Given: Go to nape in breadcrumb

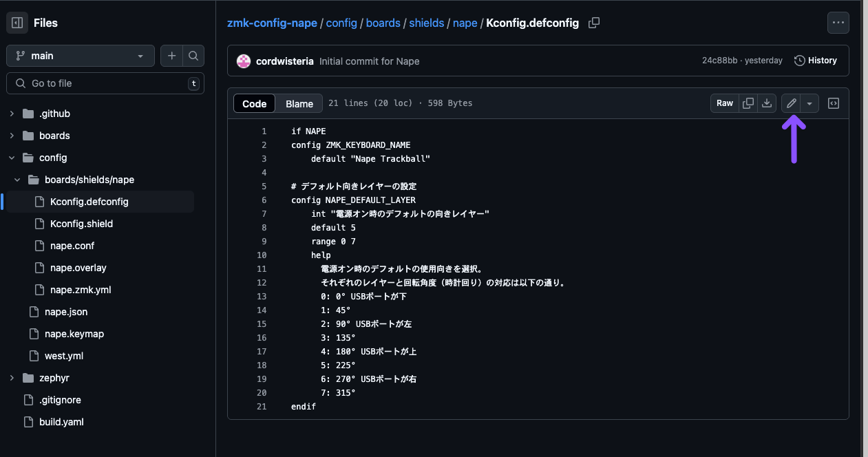Looking at the screenshot, I should 465,23.
